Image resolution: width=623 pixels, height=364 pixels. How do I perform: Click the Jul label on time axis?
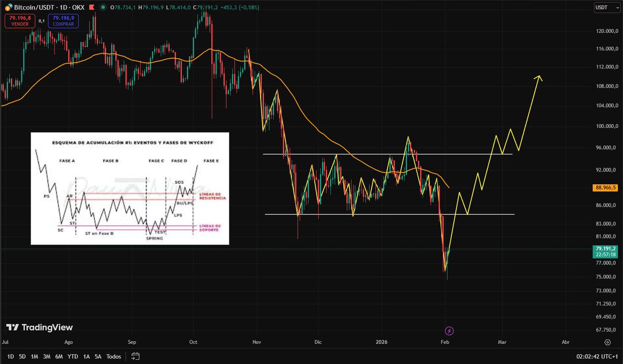[5, 343]
